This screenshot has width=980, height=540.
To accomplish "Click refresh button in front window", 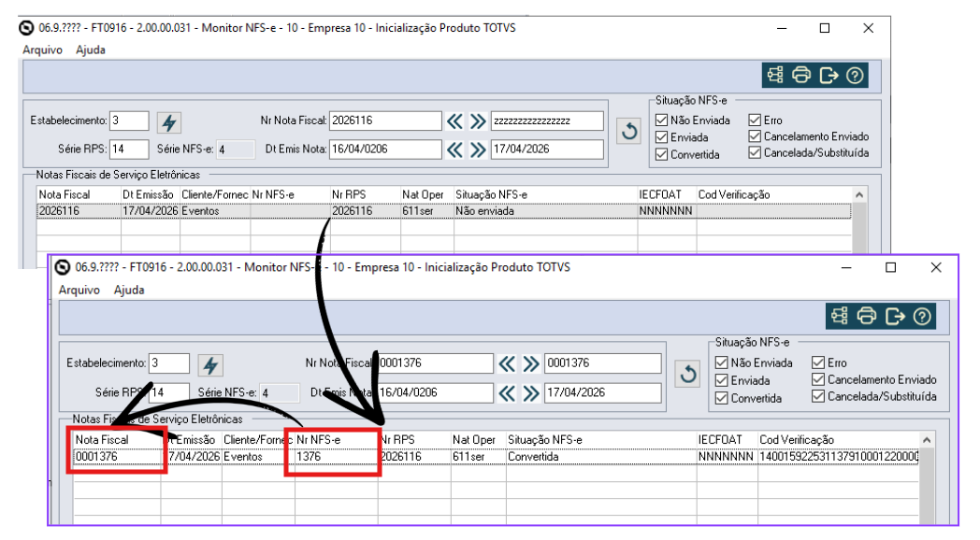I will [688, 374].
